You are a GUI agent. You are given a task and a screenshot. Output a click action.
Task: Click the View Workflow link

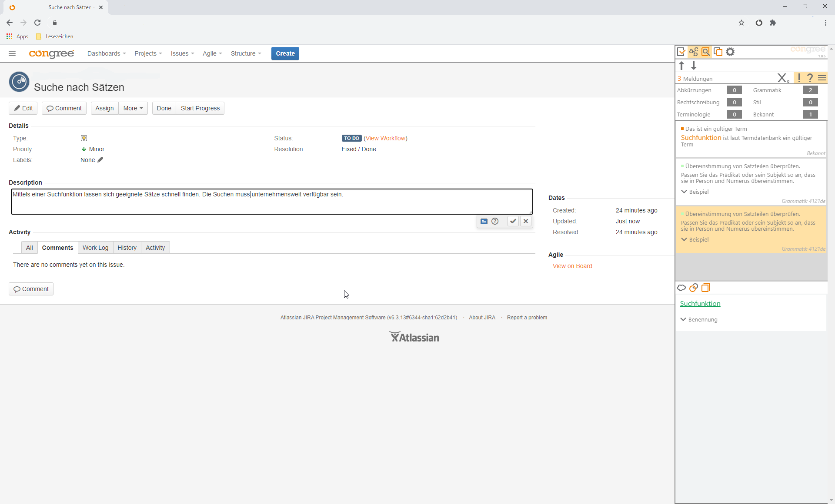[386, 138]
